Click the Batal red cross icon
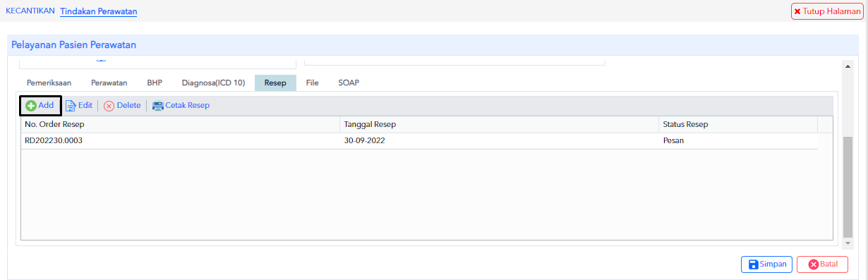Image resolution: width=868 pixels, height=280 pixels. pyautogui.click(x=813, y=264)
